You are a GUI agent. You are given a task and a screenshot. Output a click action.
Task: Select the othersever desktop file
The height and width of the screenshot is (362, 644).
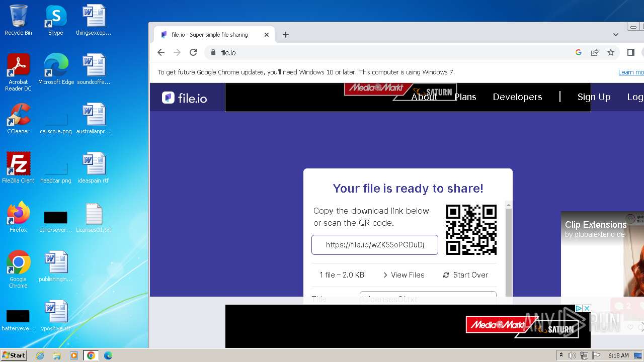click(x=56, y=222)
